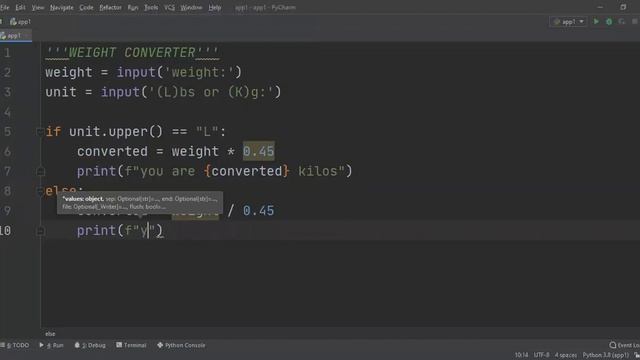Click line number 4 in the gutter
Viewport: 640px width, 360px height.
7,112
